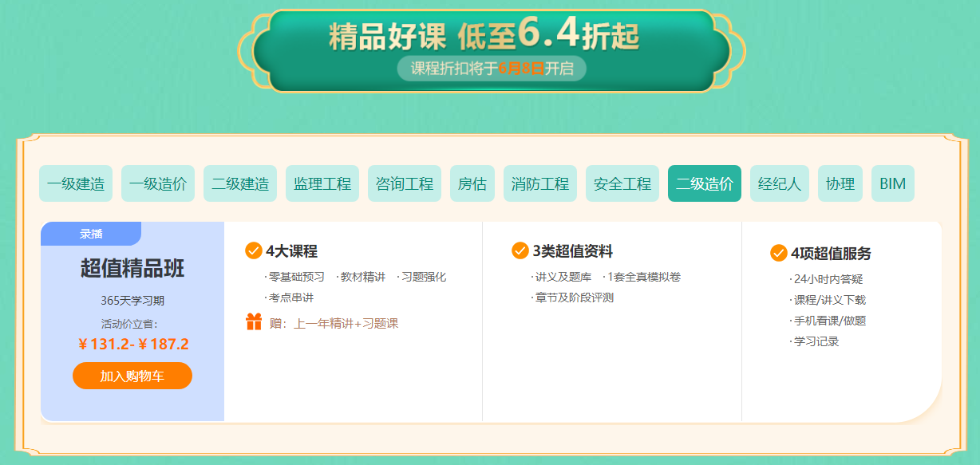Switch to the 一级造价 tab
980x465 pixels.
(x=158, y=183)
